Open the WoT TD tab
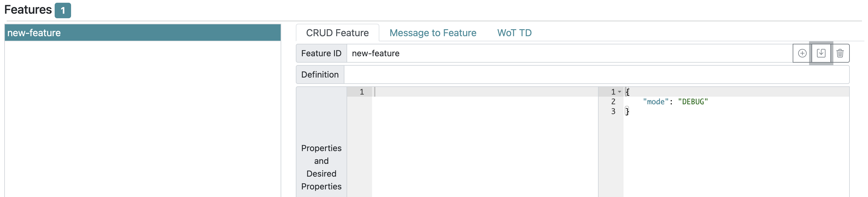Viewport: 868px width, 197px height. click(514, 33)
